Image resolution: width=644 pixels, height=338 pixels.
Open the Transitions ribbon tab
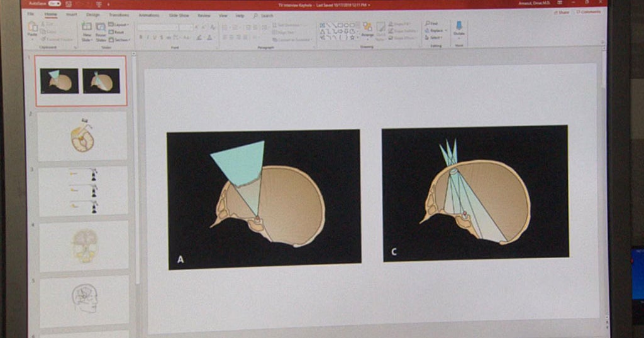coord(118,14)
